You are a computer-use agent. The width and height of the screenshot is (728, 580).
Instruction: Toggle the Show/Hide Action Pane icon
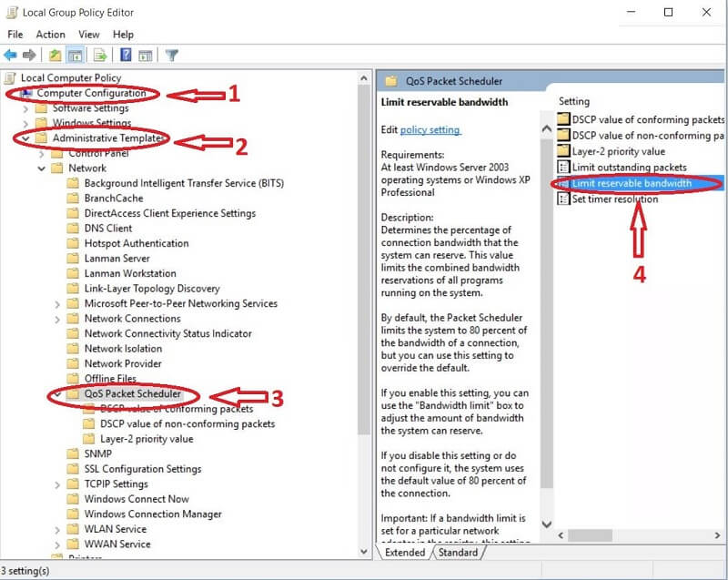point(145,56)
